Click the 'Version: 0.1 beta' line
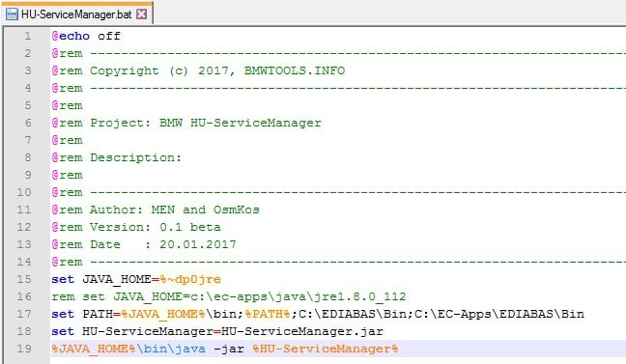Viewport: 626px width, 364px height. pos(136,227)
